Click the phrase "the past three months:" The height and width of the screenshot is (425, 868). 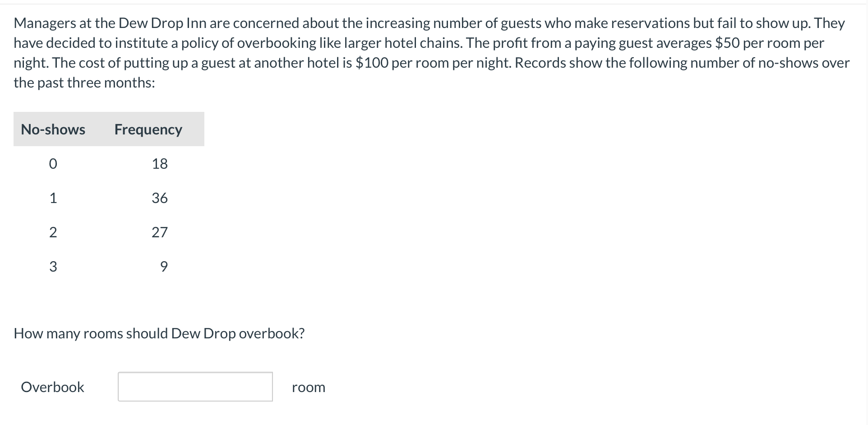pyautogui.click(x=84, y=83)
